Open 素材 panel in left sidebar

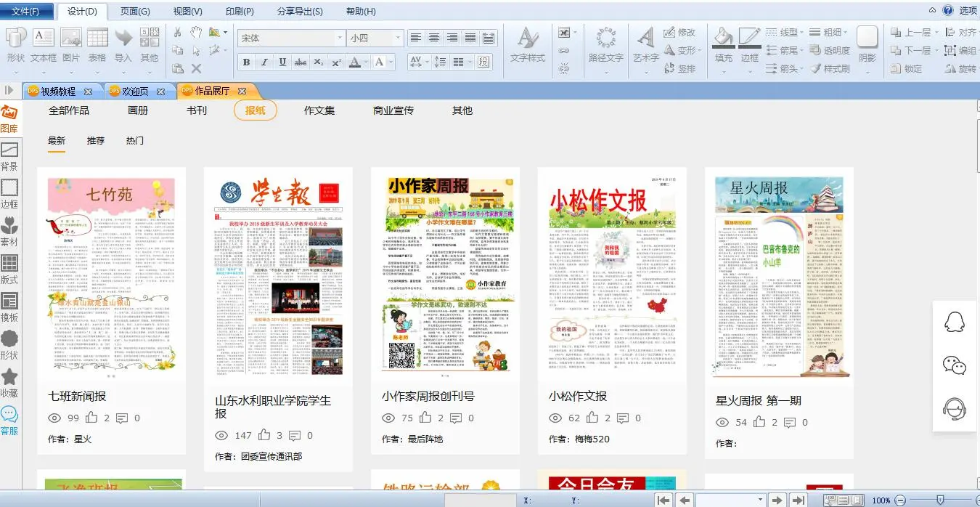(9, 232)
